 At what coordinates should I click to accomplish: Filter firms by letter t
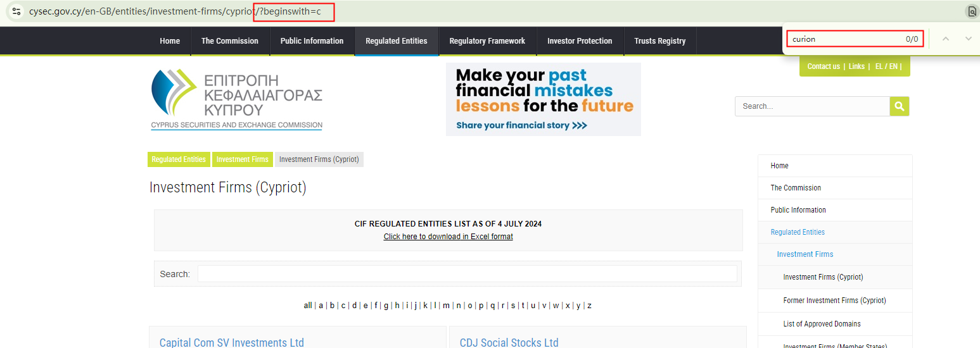(523, 306)
